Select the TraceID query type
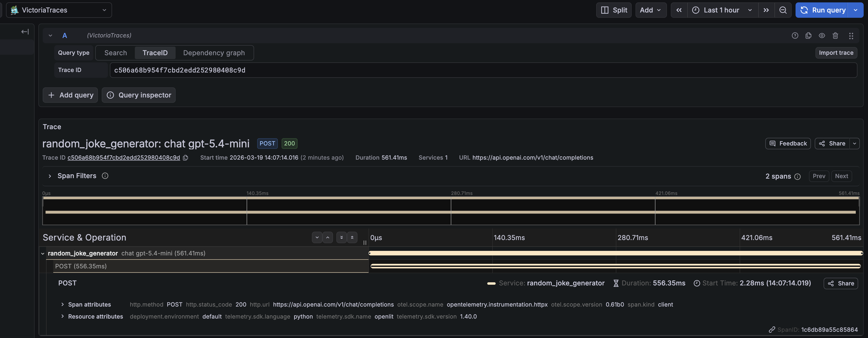This screenshot has height=338, width=868. point(155,53)
